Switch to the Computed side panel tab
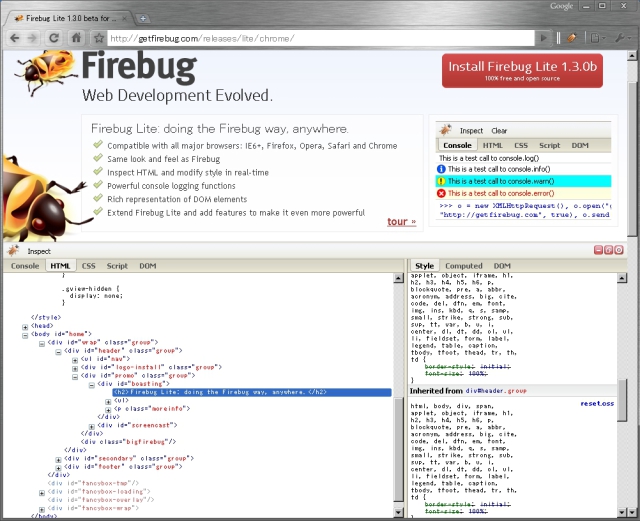Viewport: 640px width, 521px height. click(x=464, y=266)
